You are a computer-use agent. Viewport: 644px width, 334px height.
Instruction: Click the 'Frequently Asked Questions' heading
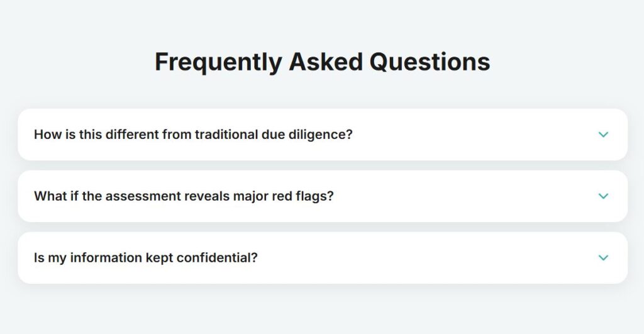[x=322, y=62]
